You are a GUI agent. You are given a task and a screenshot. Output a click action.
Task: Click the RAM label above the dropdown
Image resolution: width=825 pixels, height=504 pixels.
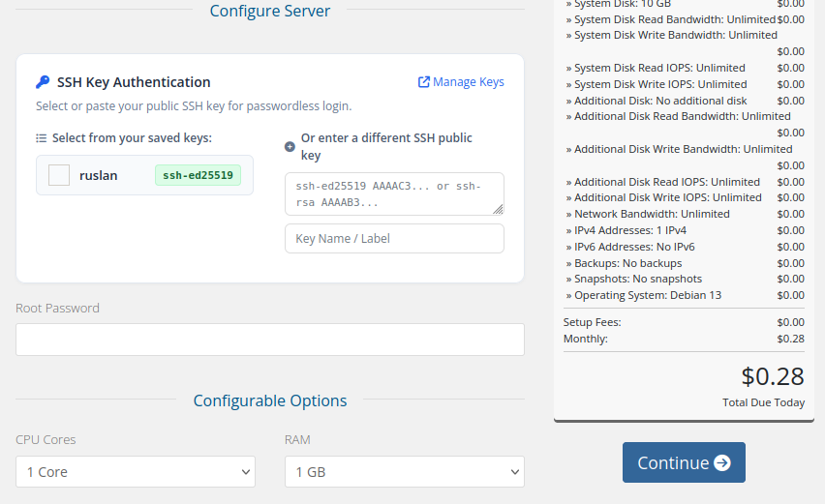point(297,440)
